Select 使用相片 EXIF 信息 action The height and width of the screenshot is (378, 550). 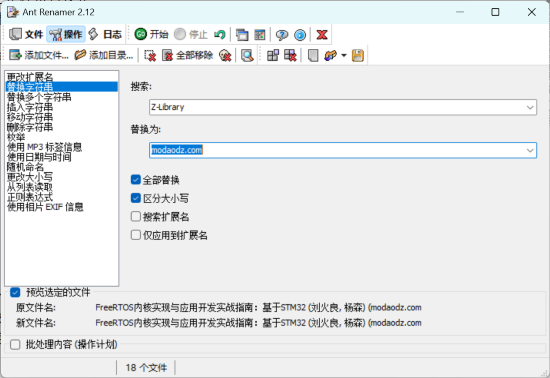coord(61,207)
